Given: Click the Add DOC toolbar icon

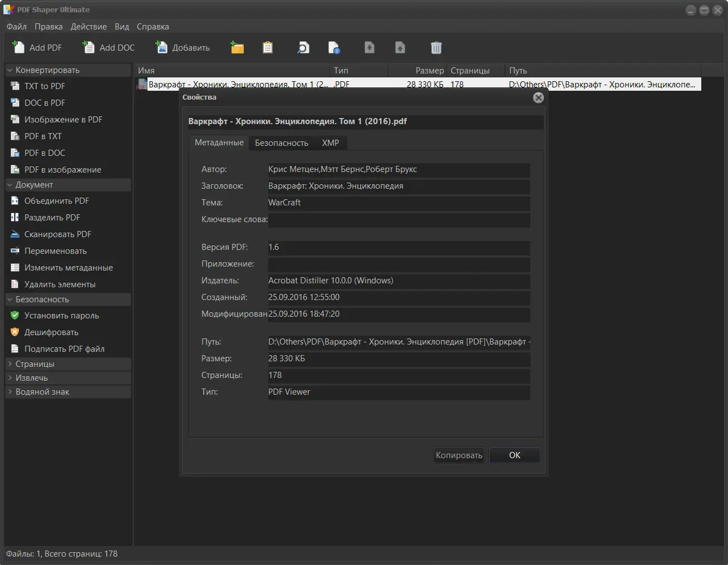Looking at the screenshot, I should [x=88, y=47].
